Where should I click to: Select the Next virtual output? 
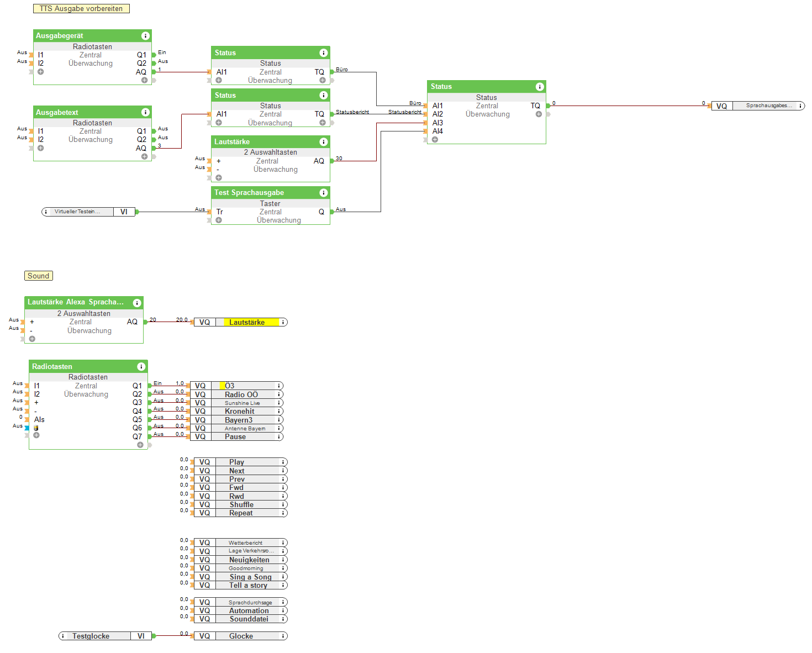click(241, 471)
